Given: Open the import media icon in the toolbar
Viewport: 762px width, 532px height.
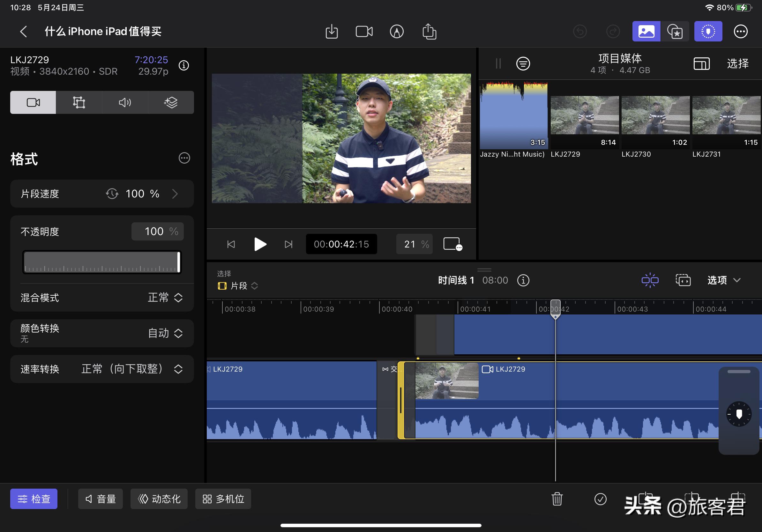Looking at the screenshot, I should point(331,31).
